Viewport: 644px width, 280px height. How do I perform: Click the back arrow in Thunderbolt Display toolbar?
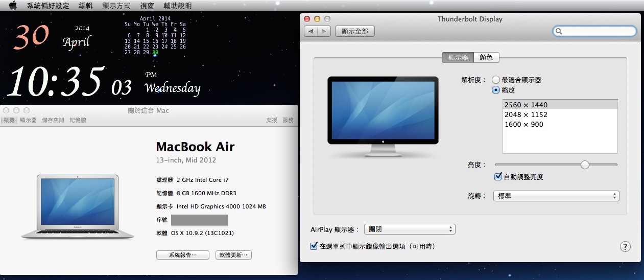pos(311,31)
